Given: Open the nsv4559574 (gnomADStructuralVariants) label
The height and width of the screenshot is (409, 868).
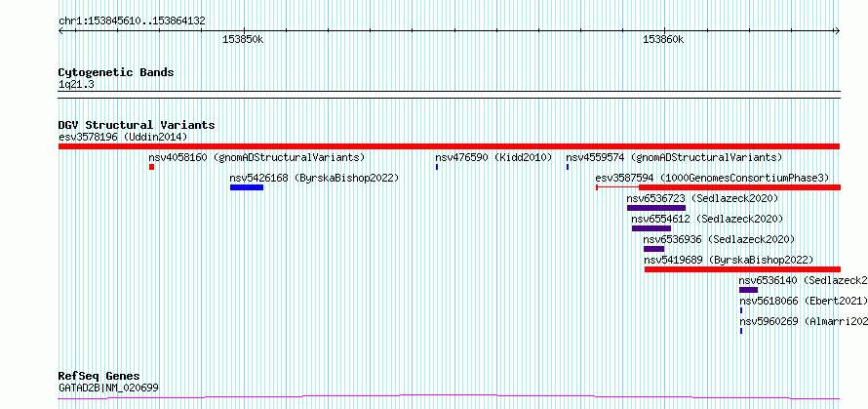Looking at the screenshot, I should pos(674,157).
